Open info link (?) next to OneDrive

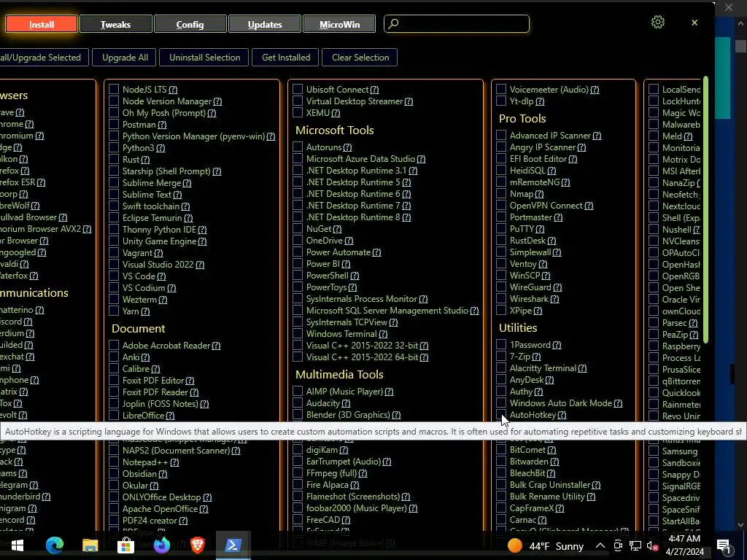[349, 241]
